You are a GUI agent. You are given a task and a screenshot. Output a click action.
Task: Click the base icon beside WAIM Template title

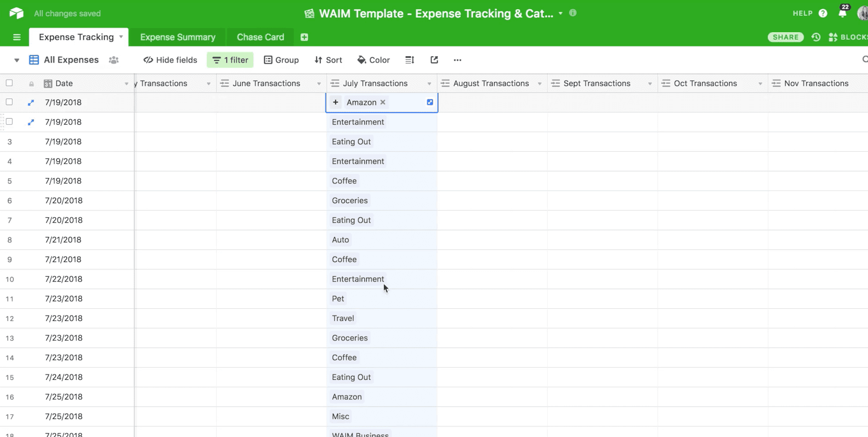coord(309,14)
